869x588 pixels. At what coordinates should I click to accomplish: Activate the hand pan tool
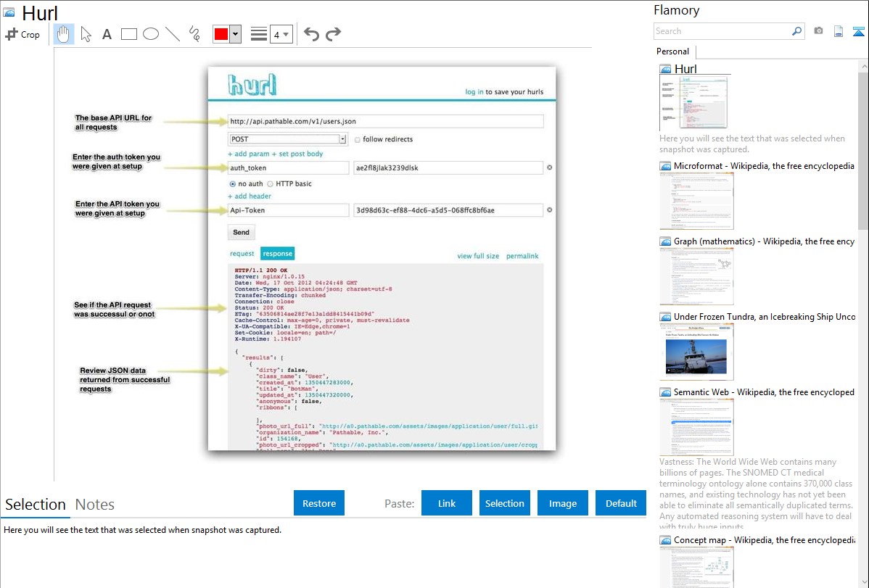(x=64, y=34)
